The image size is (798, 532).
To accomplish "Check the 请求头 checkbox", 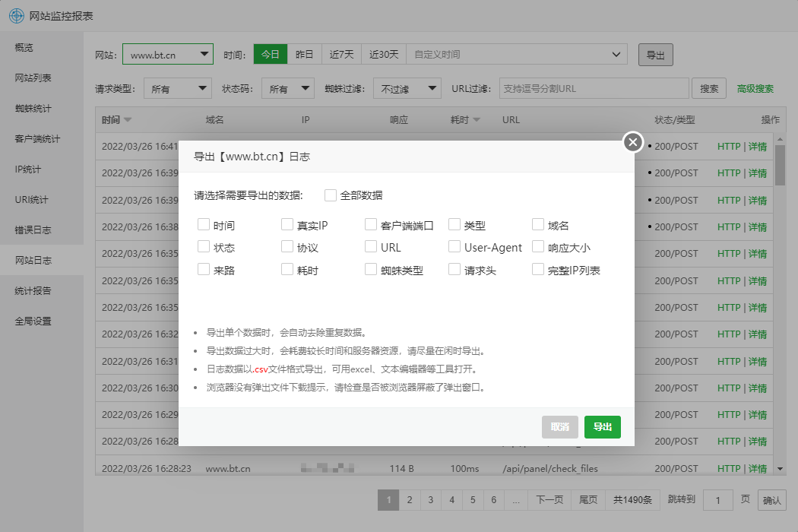I will pos(454,269).
